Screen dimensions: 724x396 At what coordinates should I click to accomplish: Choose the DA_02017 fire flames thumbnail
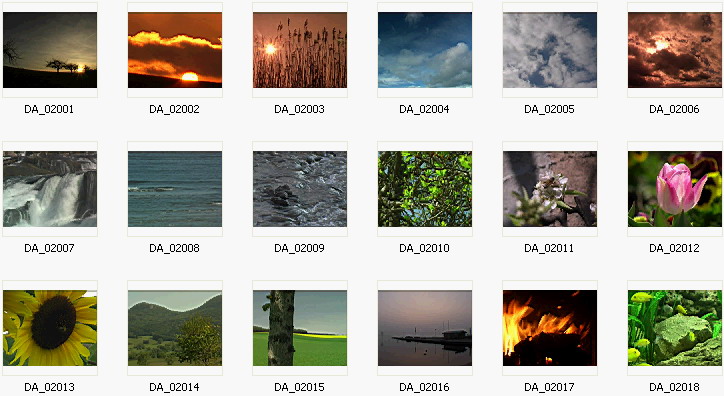pos(550,328)
